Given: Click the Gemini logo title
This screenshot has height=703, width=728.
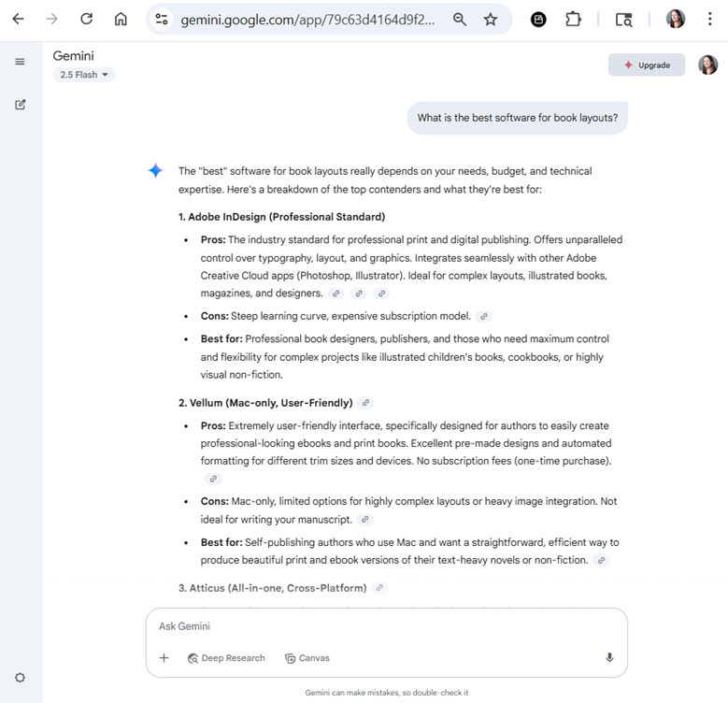Looking at the screenshot, I should (73, 56).
